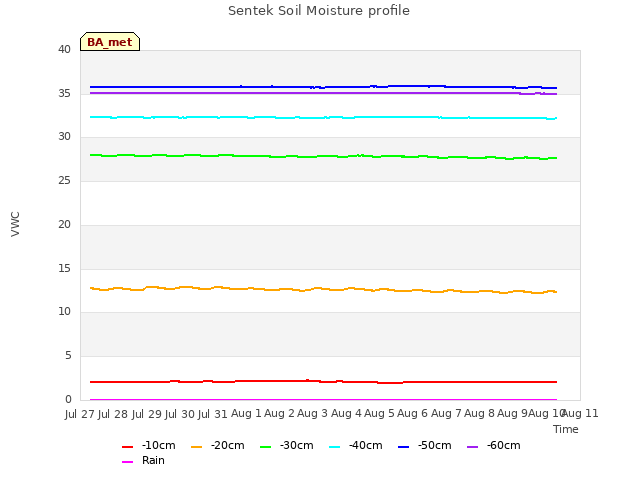Click the 25 y-axis tick label
This screenshot has width=640, height=480.
coord(64,180)
